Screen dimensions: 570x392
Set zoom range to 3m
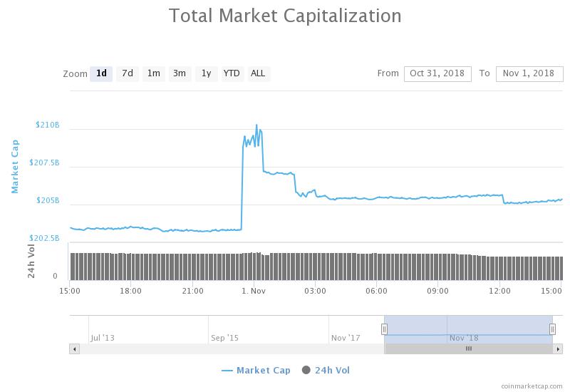[180, 74]
